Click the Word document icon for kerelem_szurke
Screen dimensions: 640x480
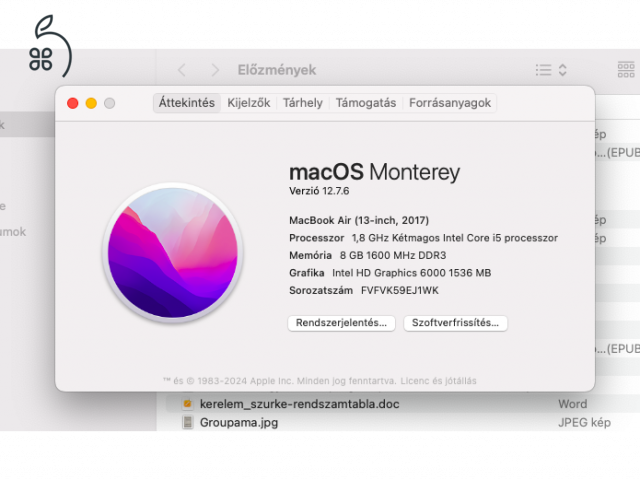(x=187, y=404)
